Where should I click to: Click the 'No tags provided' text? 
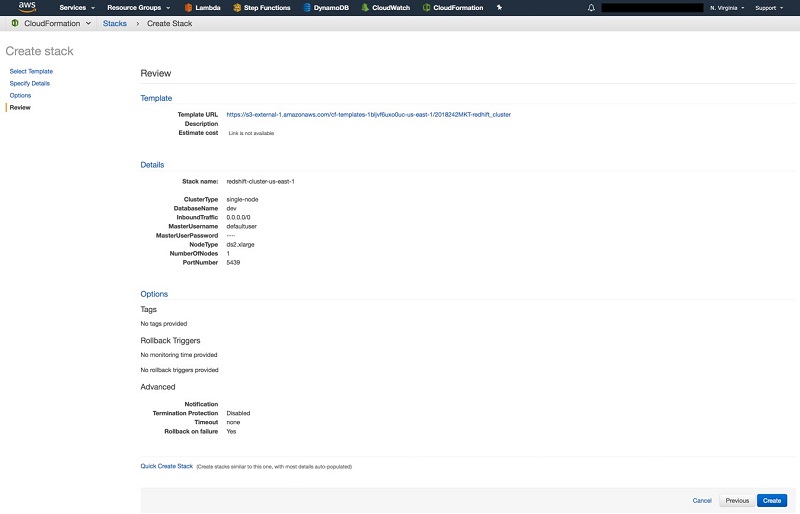pos(164,324)
